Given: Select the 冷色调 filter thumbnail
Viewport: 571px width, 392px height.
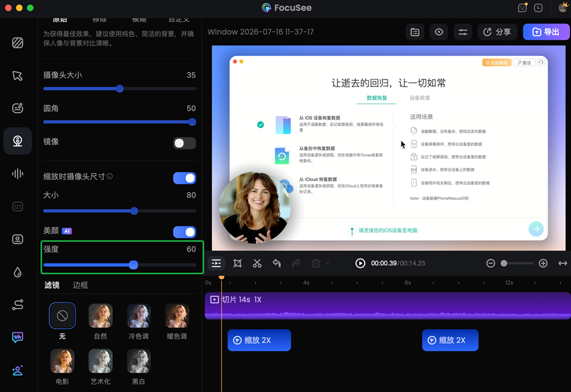Looking at the screenshot, I should click(x=139, y=316).
